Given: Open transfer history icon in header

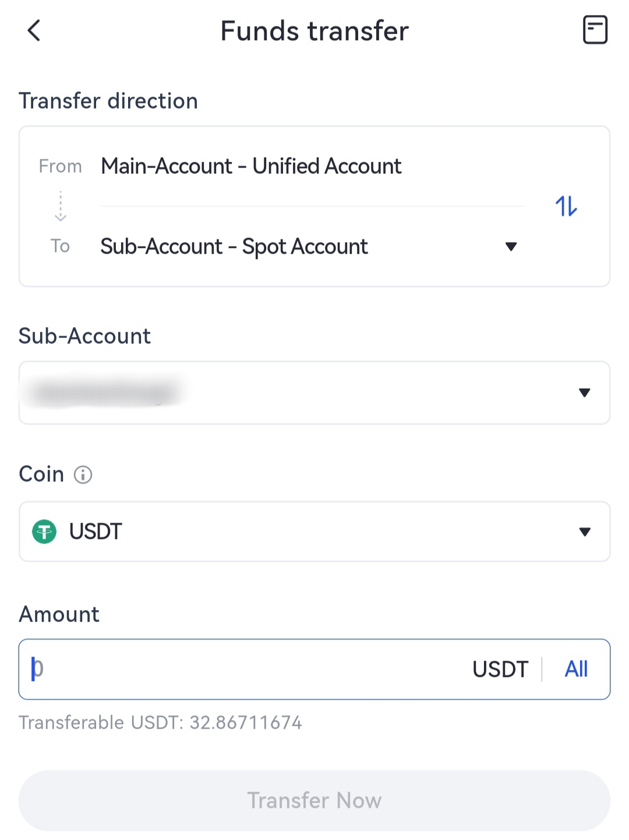Looking at the screenshot, I should click(x=595, y=30).
